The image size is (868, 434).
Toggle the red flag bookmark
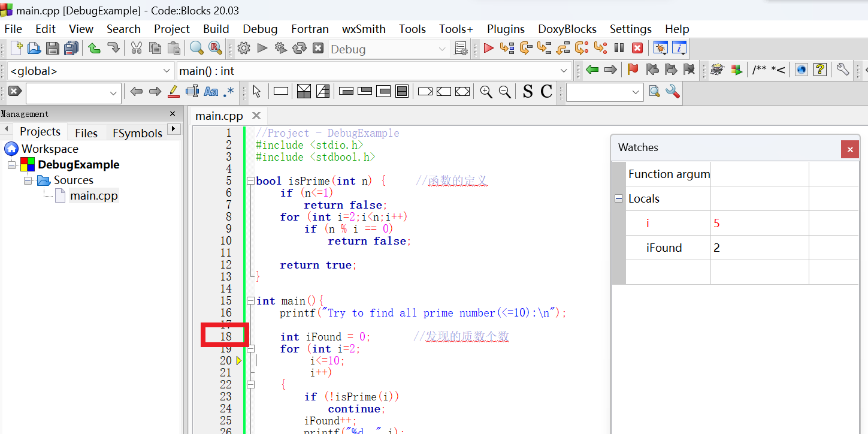633,70
